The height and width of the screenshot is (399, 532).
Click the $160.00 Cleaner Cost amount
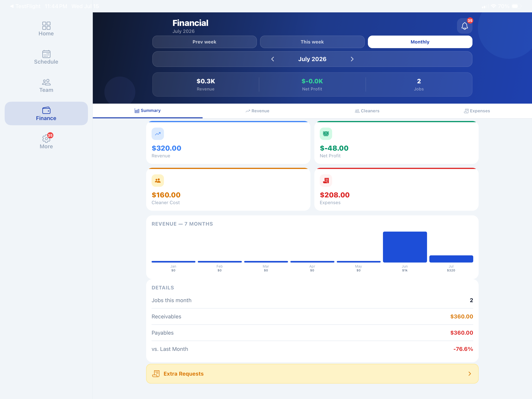pos(166,195)
